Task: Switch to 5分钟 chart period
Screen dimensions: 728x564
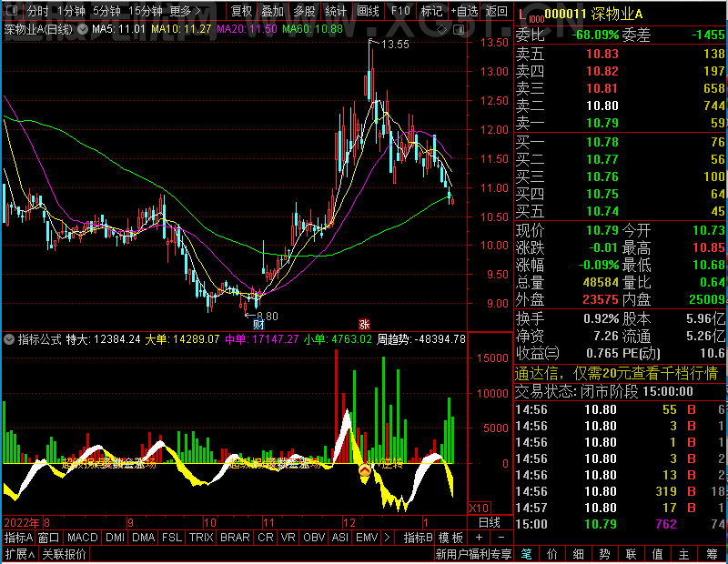Action: click(x=106, y=11)
